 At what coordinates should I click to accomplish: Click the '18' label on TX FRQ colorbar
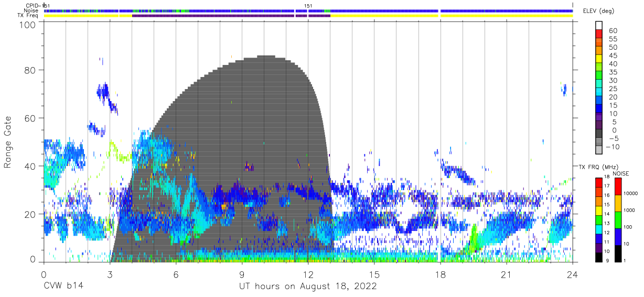click(x=607, y=177)
